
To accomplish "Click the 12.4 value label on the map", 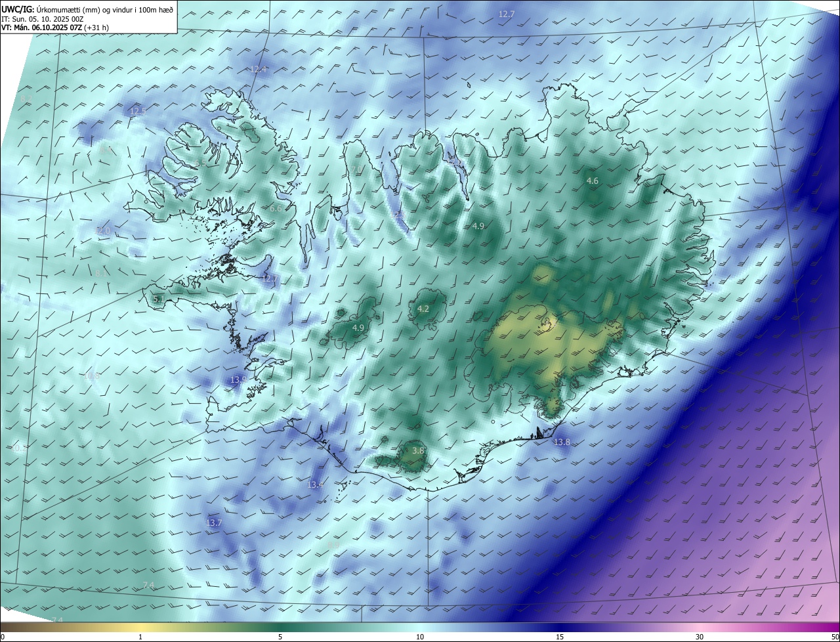I will tap(259, 69).
